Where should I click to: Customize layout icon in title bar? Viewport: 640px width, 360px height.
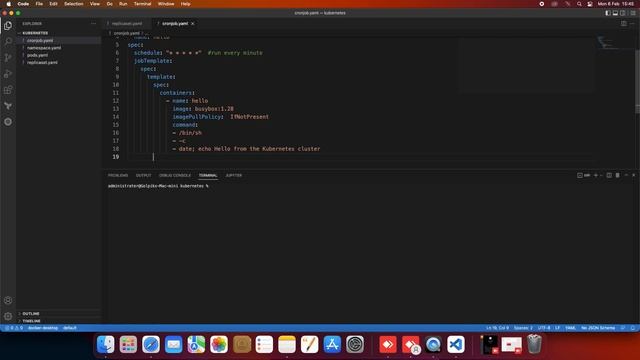[x=633, y=13]
